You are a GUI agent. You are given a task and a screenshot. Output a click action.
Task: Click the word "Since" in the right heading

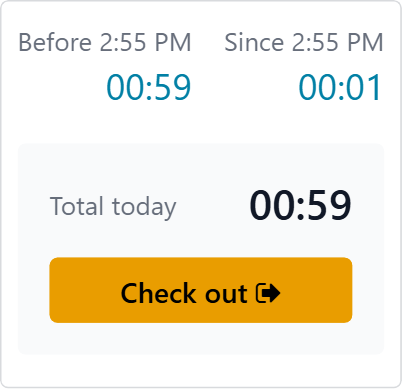point(254,42)
